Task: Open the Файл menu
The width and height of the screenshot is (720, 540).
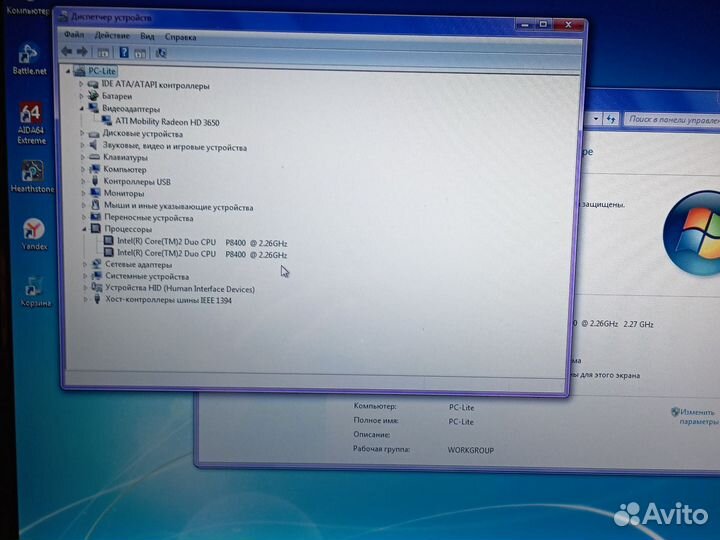Action: 74,35
